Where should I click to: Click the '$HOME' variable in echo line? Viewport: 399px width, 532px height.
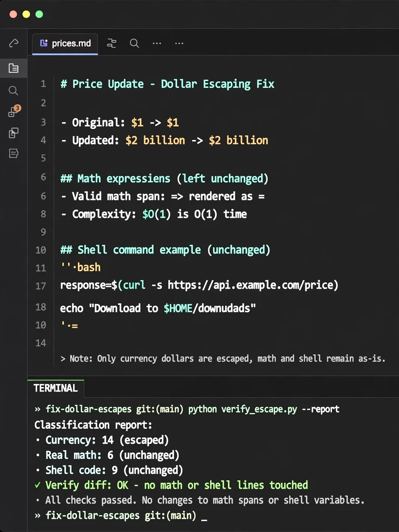(178, 308)
